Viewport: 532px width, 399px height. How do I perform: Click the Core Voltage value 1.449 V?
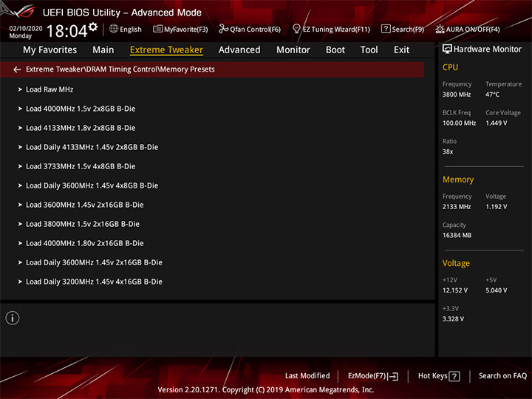click(496, 123)
